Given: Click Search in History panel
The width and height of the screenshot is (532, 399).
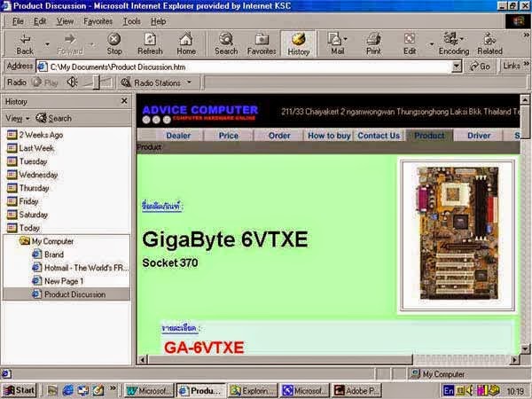Looking at the screenshot, I should [x=54, y=119].
